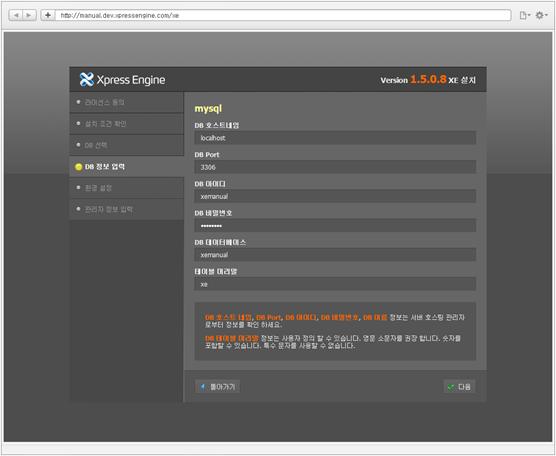Click the address bar URL field
The height and width of the screenshot is (456, 556).
click(x=283, y=15)
